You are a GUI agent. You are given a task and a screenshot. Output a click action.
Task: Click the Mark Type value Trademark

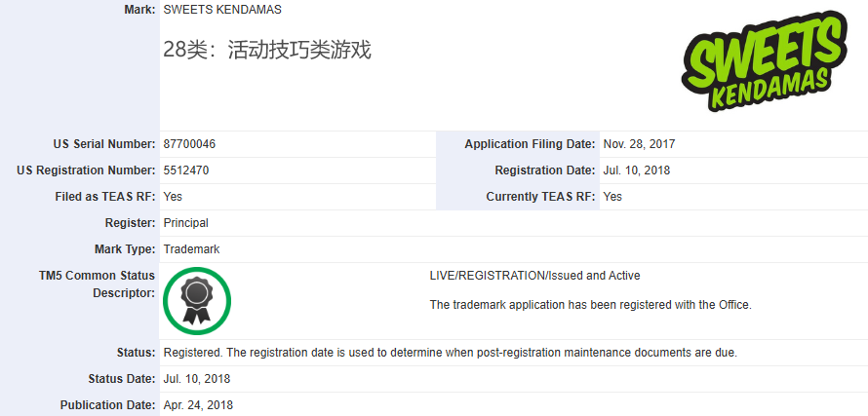click(191, 249)
